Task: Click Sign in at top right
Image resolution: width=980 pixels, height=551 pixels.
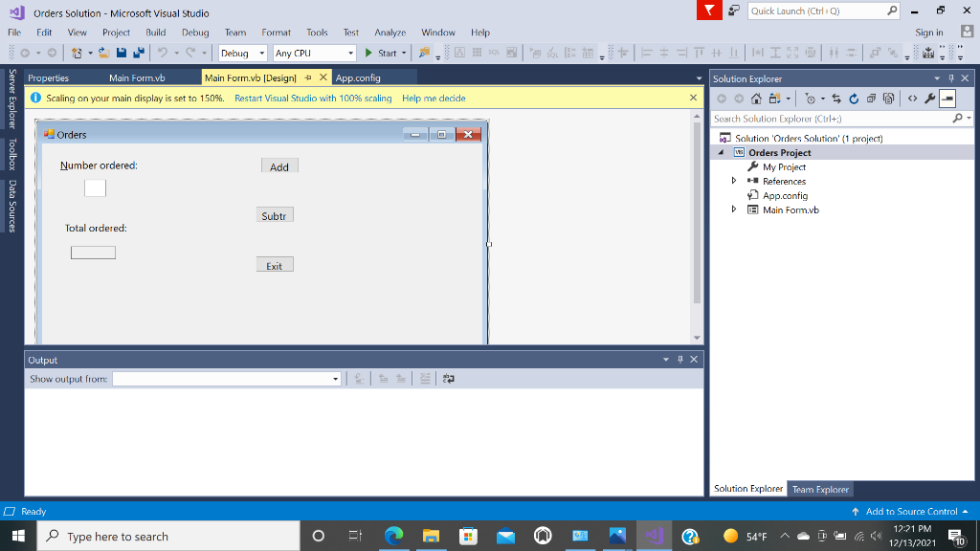Action: click(x=928, y=33)
